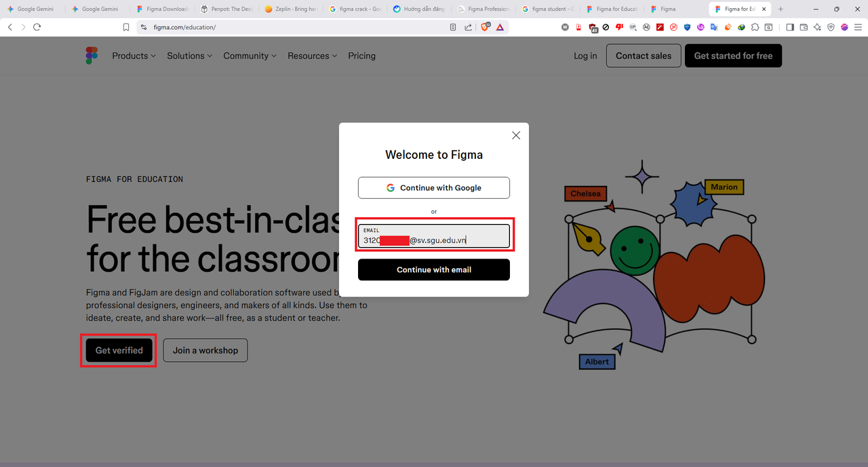Click the FIGMA FOR EDUCATION heading text
Viewport: 868px width, 467px height.
point(134,179)
